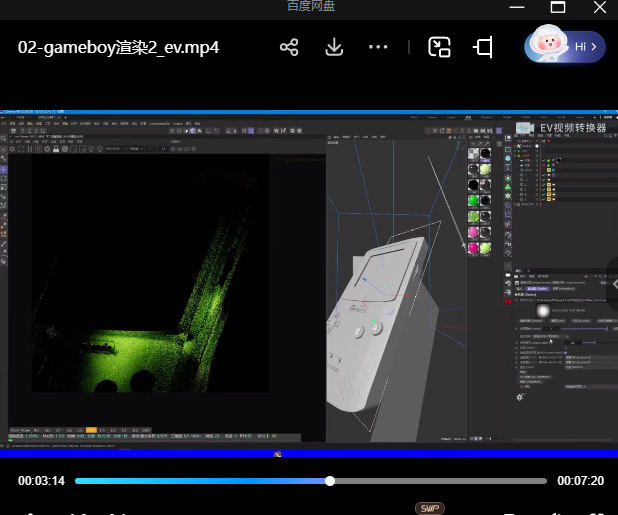Click the 00:07:20 total duration label
618x515 pixels.
tap(580, 481)
